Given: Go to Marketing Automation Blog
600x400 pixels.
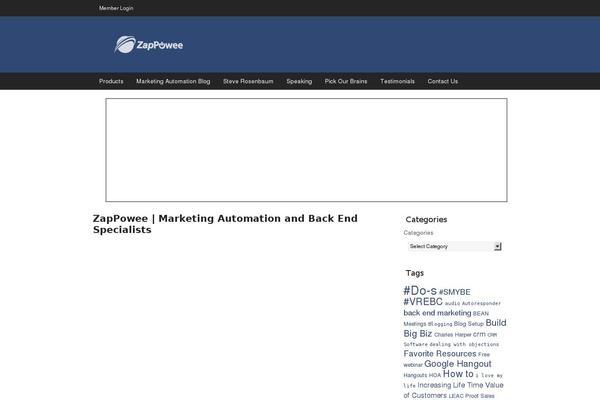Looking at the screenshot, I should click(x=173, y=81).
